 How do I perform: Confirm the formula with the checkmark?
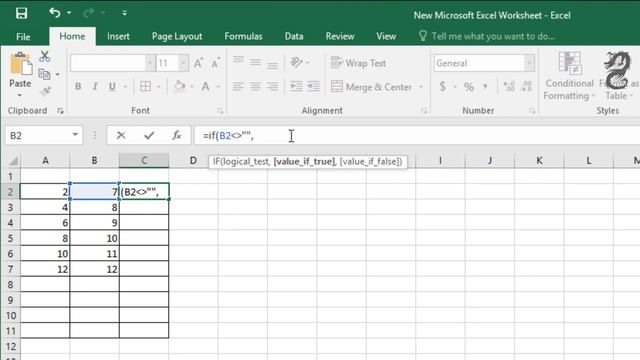click(149, 135)
